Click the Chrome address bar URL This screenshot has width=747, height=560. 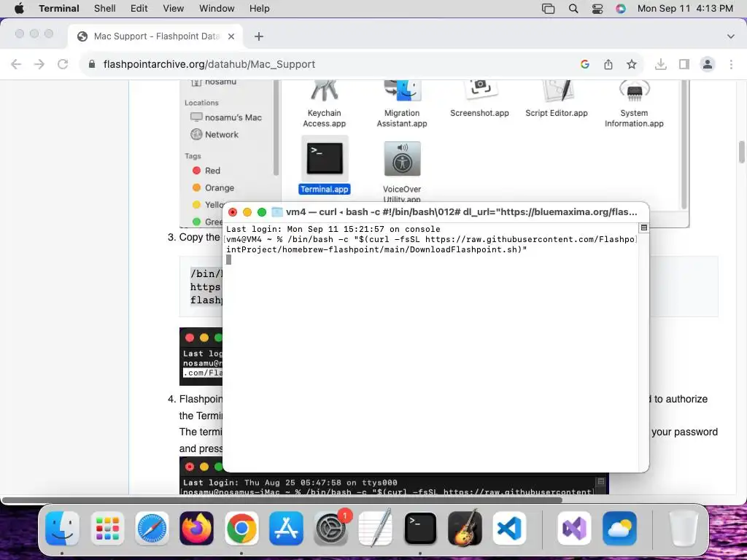click(x=209, y=64)
